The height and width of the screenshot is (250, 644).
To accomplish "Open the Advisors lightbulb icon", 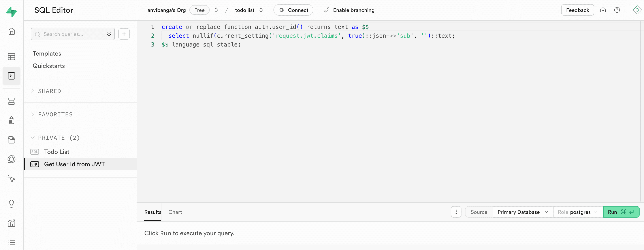I will [x=11, y=203].
